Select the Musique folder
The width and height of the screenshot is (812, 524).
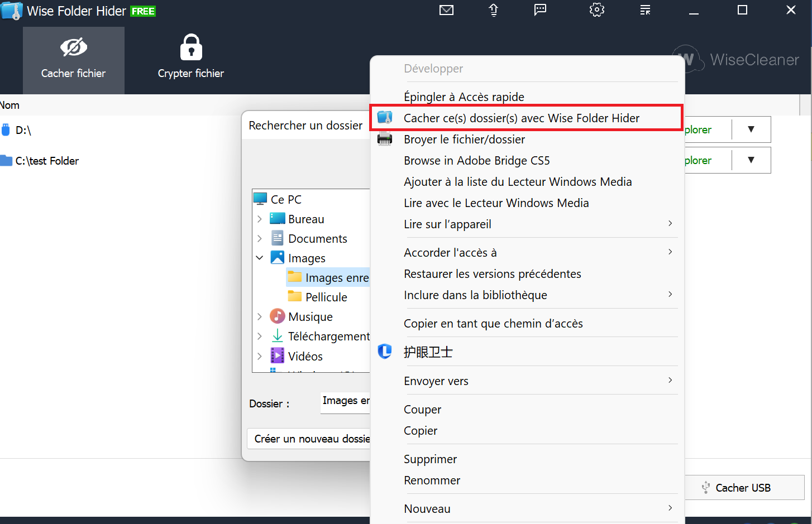coord(311,317)
